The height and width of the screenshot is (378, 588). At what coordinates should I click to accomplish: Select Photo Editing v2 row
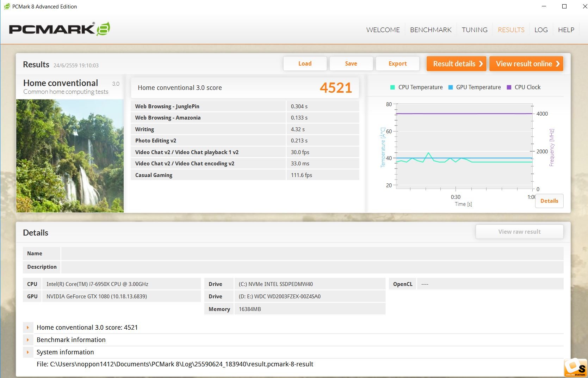245,140
